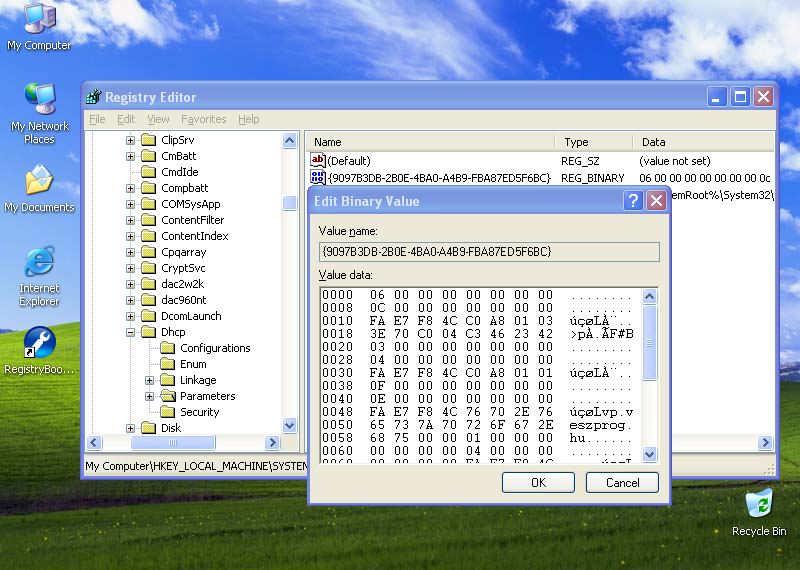Click tree pane scroll left arrow
The image size is (800, 570).
click(x=94, y=442)
